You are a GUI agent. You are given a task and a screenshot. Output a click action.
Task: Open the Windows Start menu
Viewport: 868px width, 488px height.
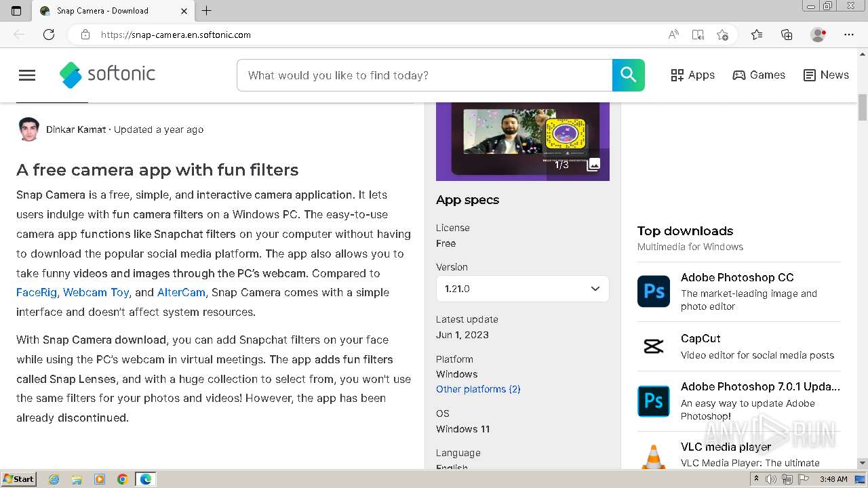tap(19, 479)
